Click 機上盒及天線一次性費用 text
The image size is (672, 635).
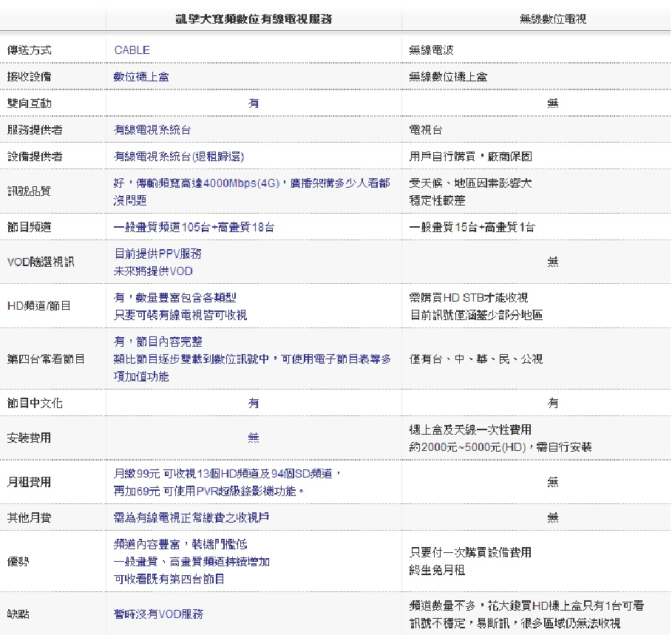pos(470,429)
